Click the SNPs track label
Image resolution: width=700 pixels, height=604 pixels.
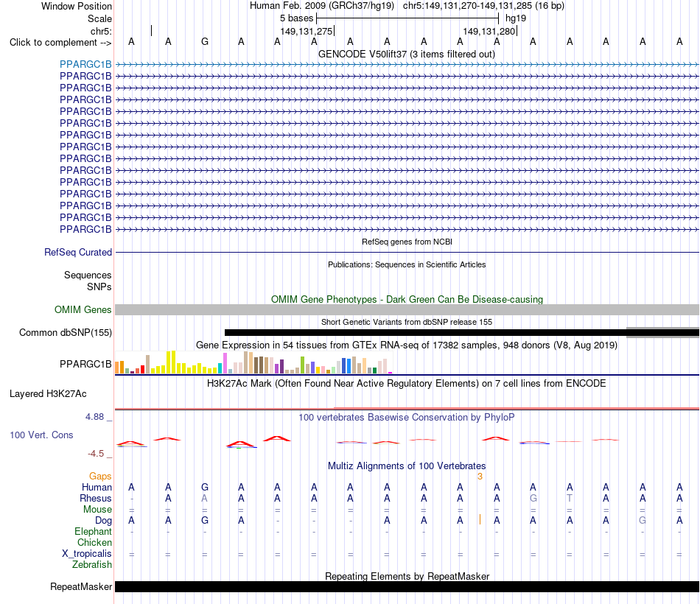pyautogui.click(x=99, y=287)
